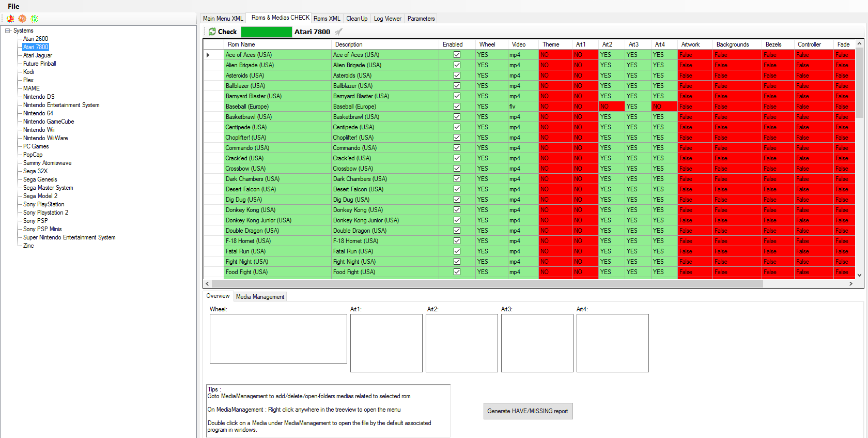This screenshot has width=868, height=438.
Task: Toggle Enabled checkbox for Donkey Kong (USA)
Action: pos(457,210)
